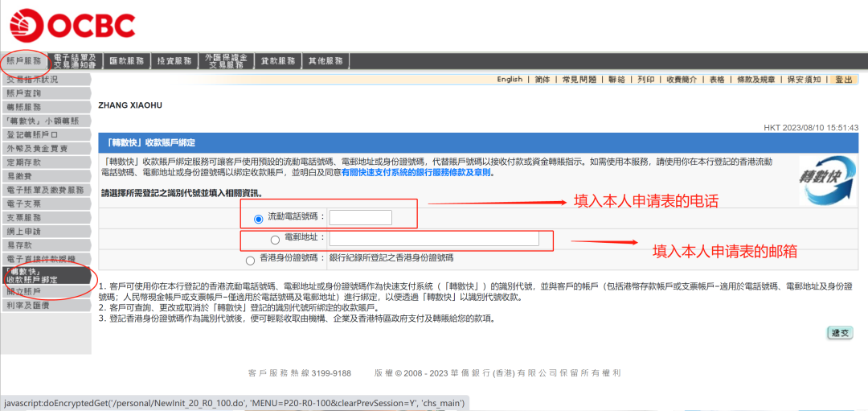
Task: Open 交易指示狀況 in sidebar
Action: 46,79
